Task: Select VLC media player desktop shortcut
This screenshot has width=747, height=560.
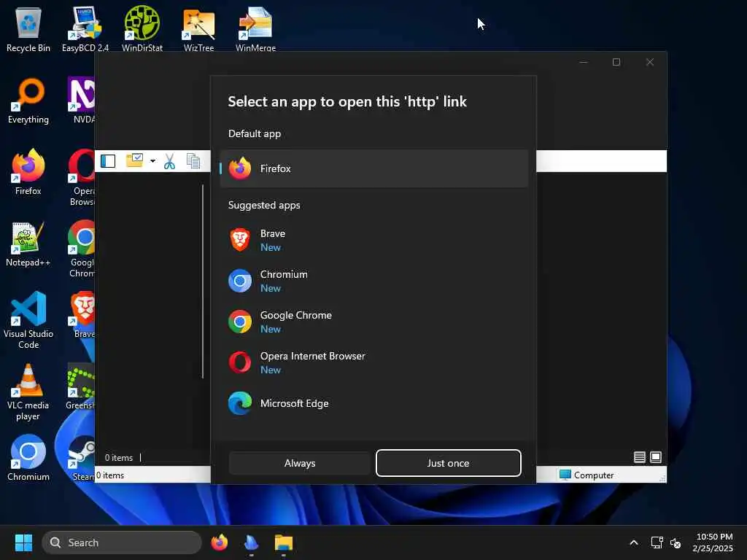Action: (x=28, y=392)
